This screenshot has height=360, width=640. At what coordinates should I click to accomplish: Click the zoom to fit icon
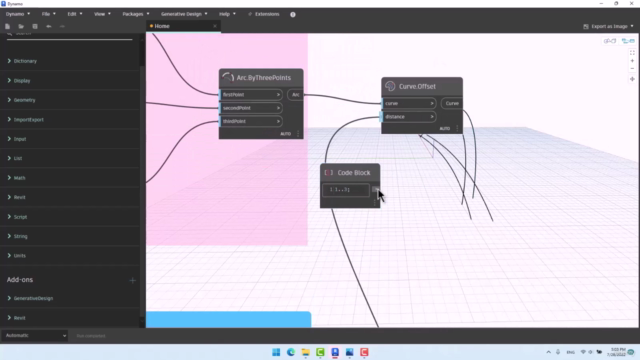pos(632,53)
